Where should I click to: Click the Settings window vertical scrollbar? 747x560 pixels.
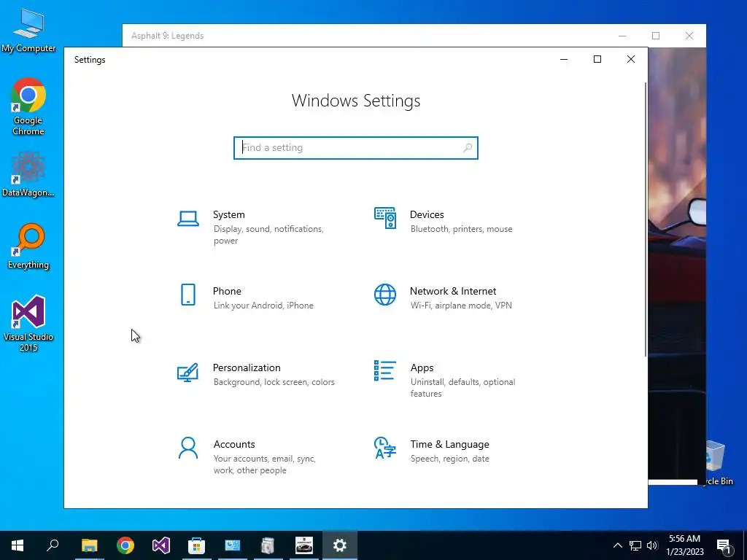[646, 219]
